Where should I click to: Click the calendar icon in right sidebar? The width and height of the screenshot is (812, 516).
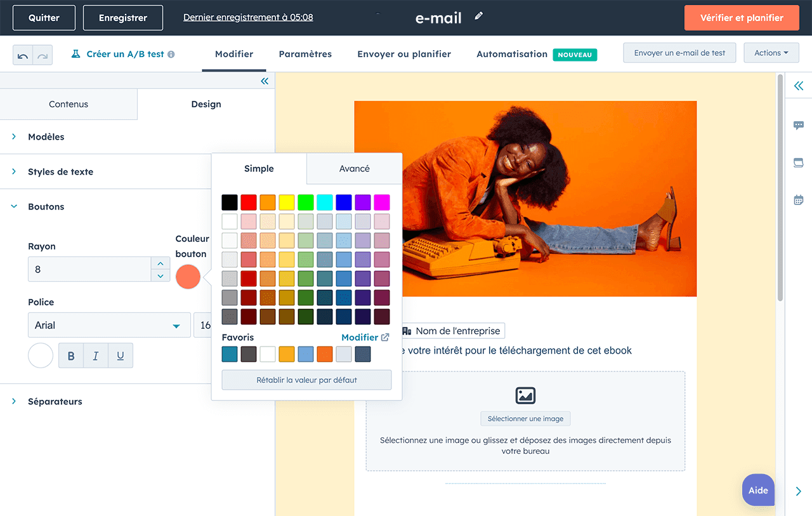pyautogui.click(x=798, y=199)
